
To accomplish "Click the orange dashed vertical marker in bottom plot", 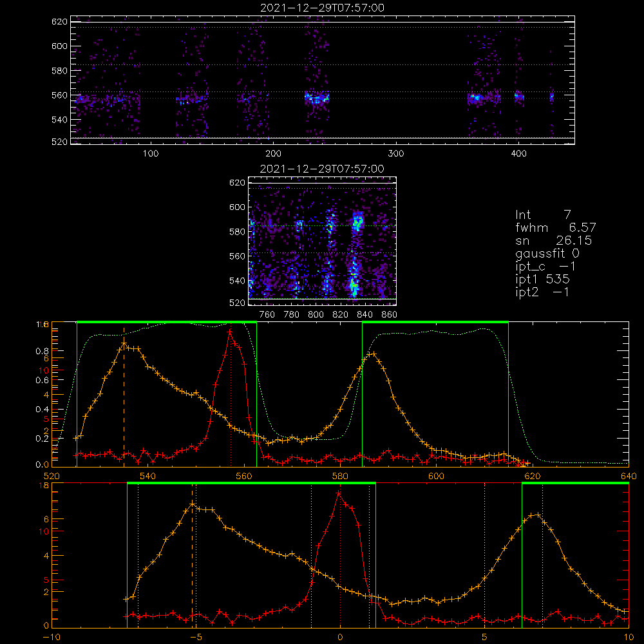I will tap(192, 556).
